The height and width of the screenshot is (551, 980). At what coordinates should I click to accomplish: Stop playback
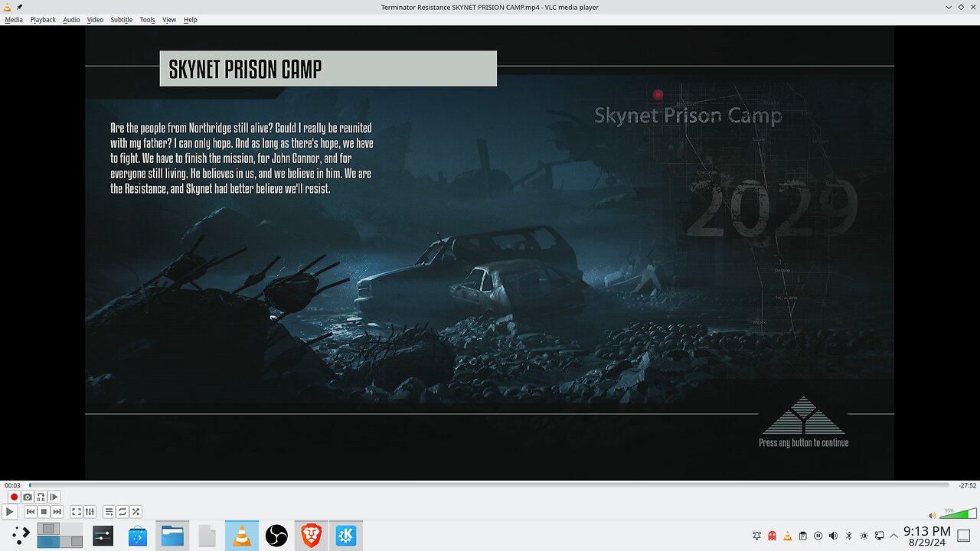(x=44, y=512)
